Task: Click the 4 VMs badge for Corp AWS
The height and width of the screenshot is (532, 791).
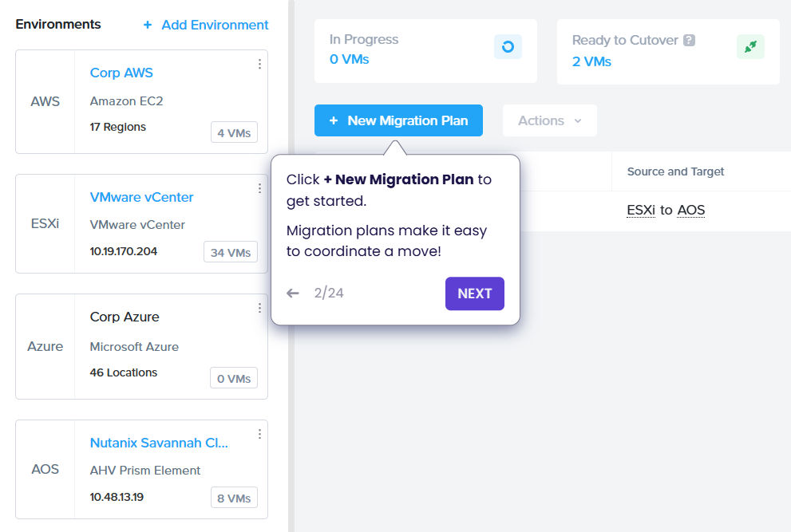Action: [234, 133]
